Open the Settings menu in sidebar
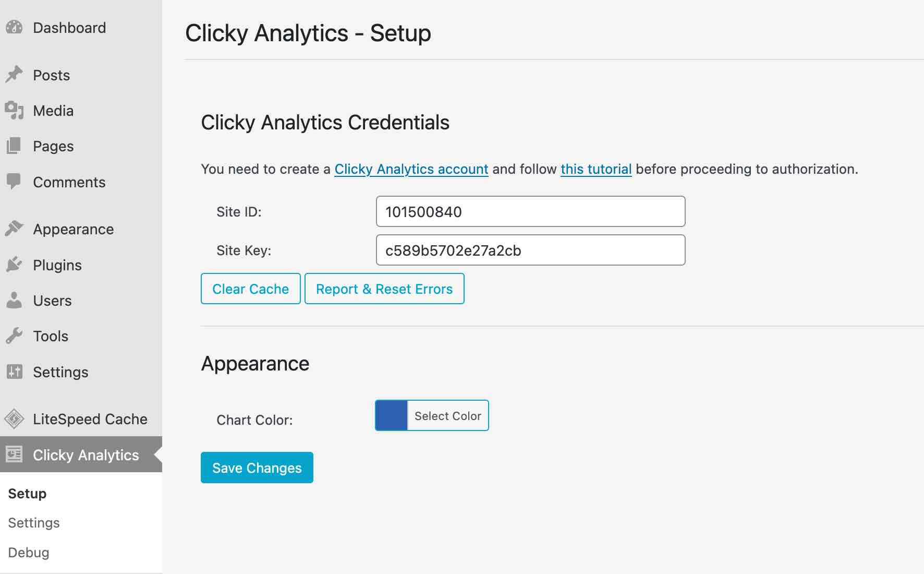Image resolution: width=924 pixels, height=574 pixels. (60, 372)
